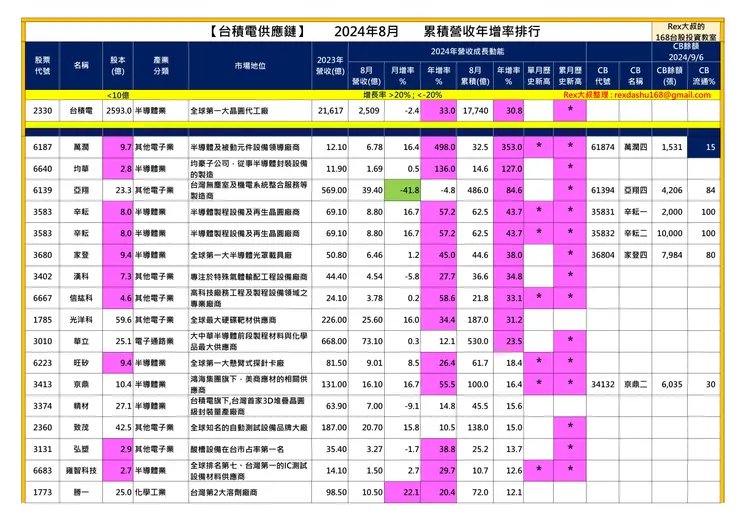
Task: Click CB balance cell 1,531
Action: coord(672,147)
